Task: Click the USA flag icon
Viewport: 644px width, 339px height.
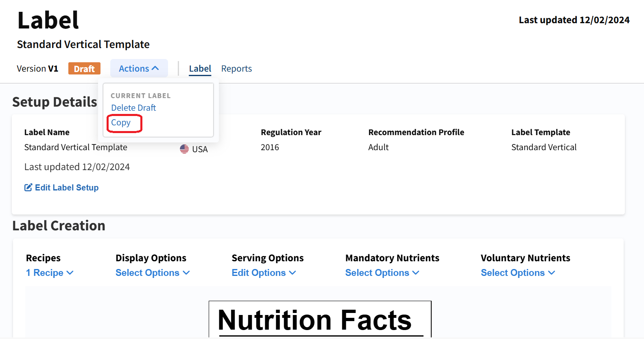Action: [184, 149]
